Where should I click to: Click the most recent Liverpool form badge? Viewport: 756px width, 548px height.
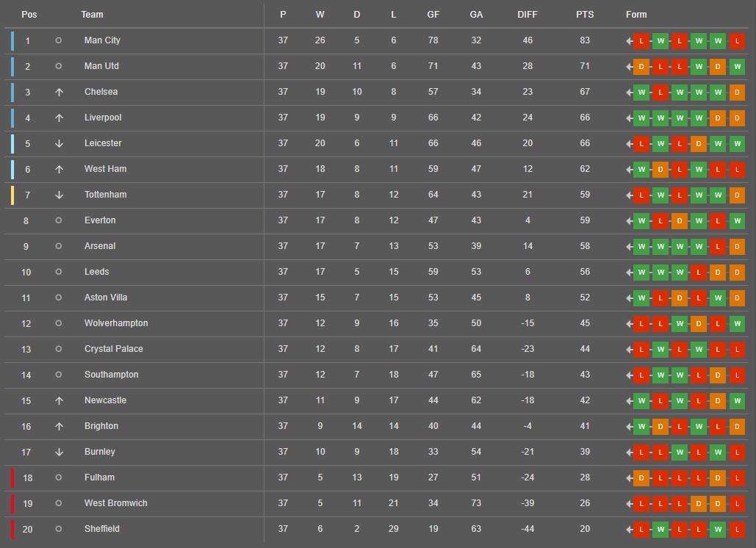point(641,118)
